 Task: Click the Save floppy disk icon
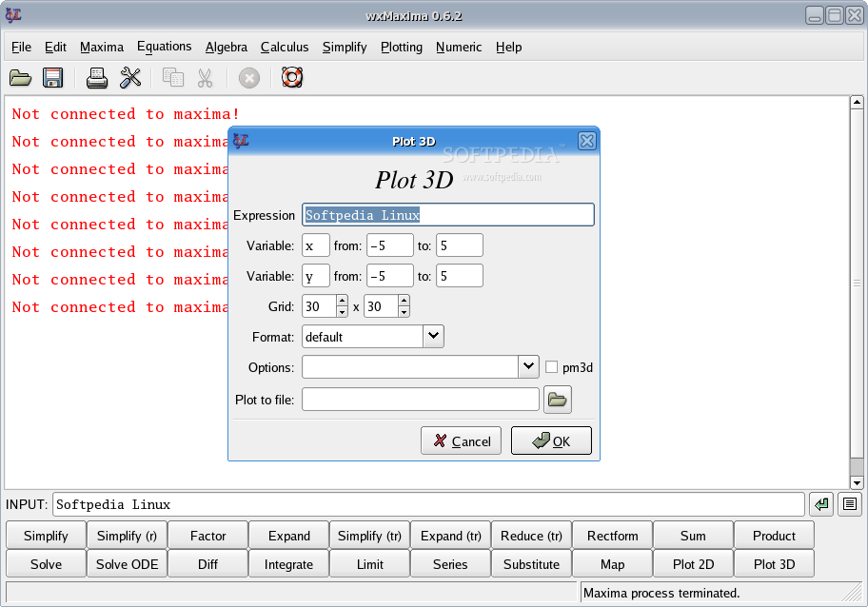click(x=52, y=78)
